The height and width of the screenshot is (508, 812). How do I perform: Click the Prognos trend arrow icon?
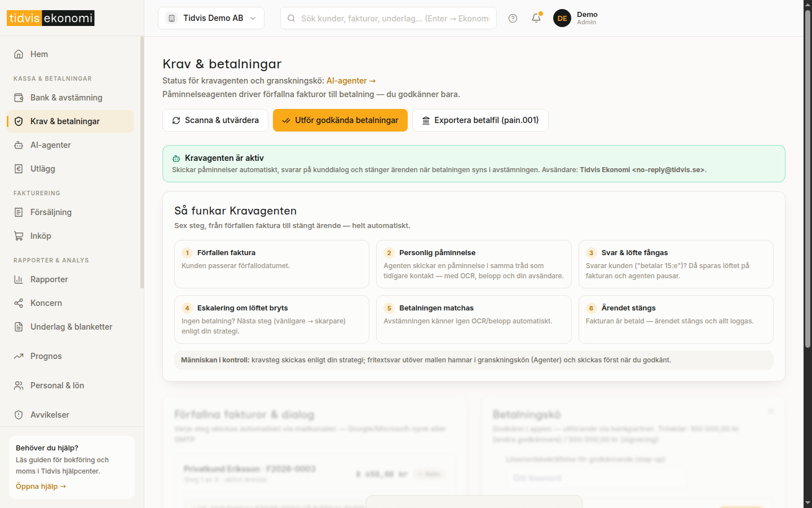(19, 356)
